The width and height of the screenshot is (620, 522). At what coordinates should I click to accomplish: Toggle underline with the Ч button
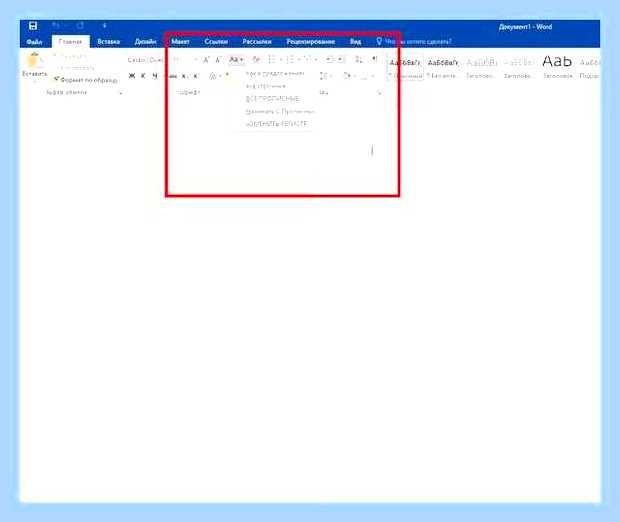(155, 76)
